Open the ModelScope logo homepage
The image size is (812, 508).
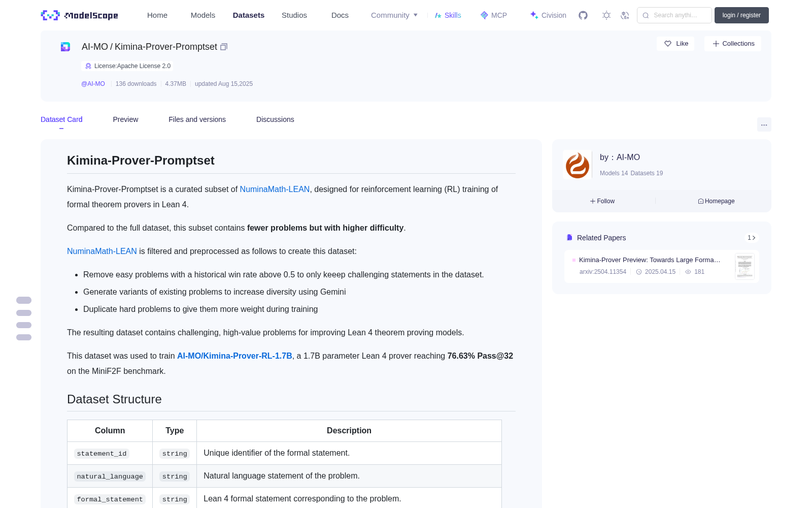(x=79, y=15)
